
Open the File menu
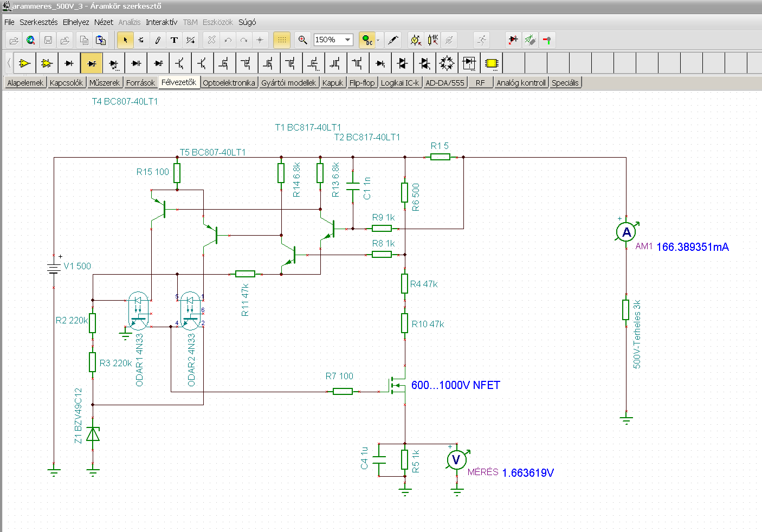point(9,22)
